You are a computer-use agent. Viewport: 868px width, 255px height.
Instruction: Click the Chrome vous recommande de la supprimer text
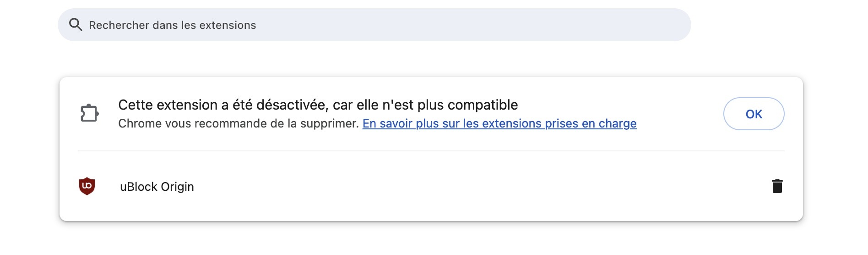(x=239, y=123)
